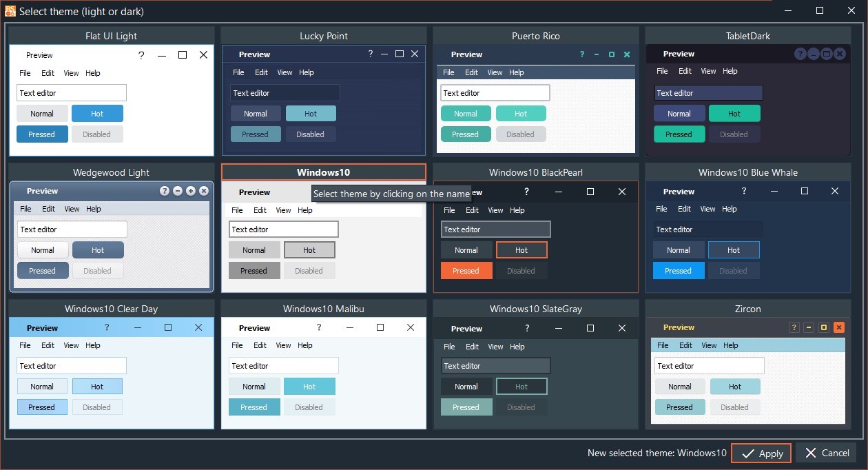This screenshot has width=868, height=470.
Task: Click Text editor field in Windows10 preview
Action: [x=284, y=229]
